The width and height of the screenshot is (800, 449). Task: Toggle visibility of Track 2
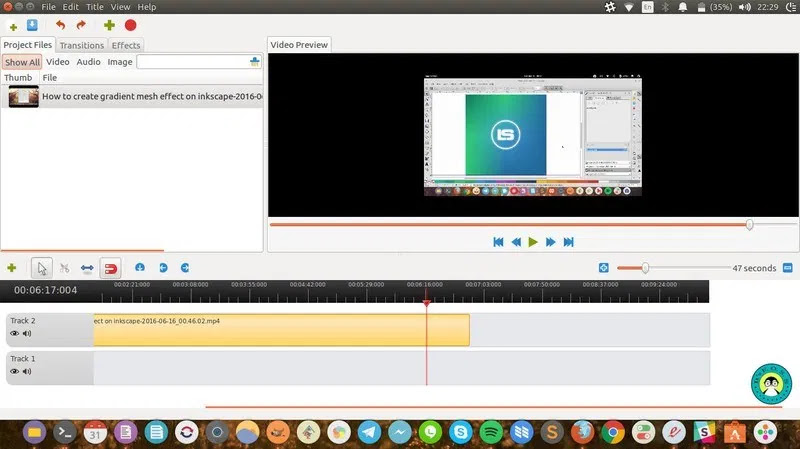pyautogui.click(x=14, y=333)
